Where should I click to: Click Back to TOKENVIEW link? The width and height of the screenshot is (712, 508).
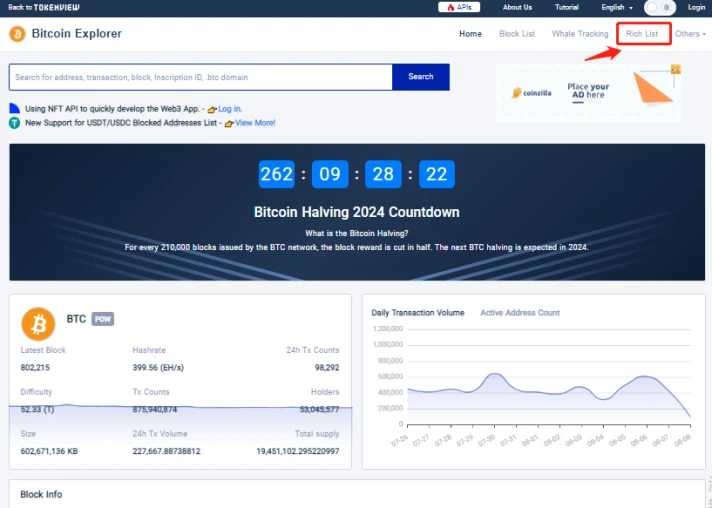[x=44, y=7]
